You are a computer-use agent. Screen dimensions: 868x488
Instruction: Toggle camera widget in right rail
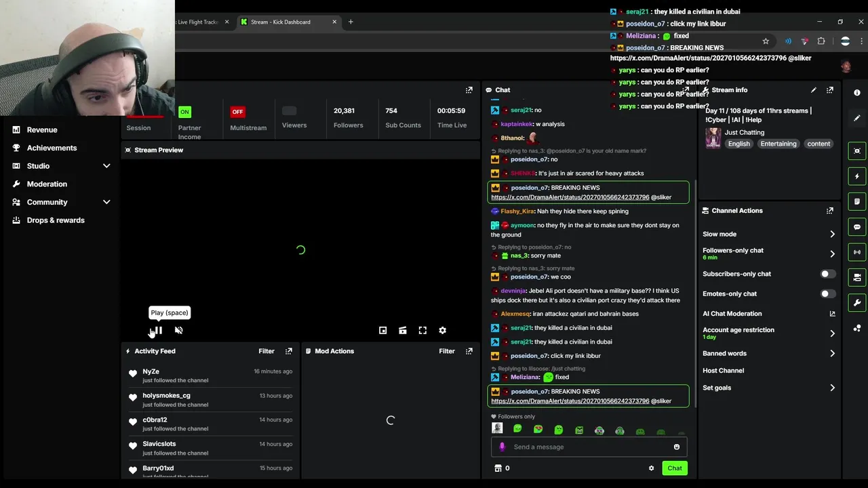coord(857,277)
